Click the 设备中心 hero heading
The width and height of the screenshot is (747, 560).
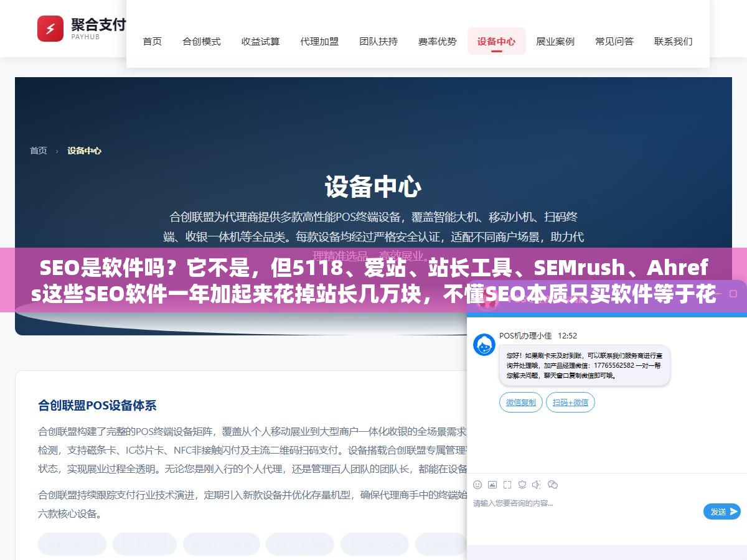pos(373,187)
